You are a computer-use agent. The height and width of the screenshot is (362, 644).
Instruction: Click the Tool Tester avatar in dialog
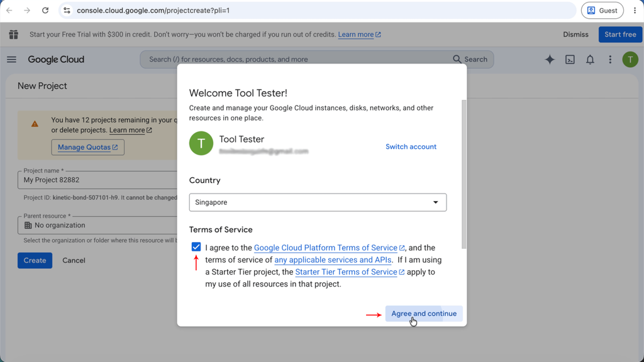[201, 143]
